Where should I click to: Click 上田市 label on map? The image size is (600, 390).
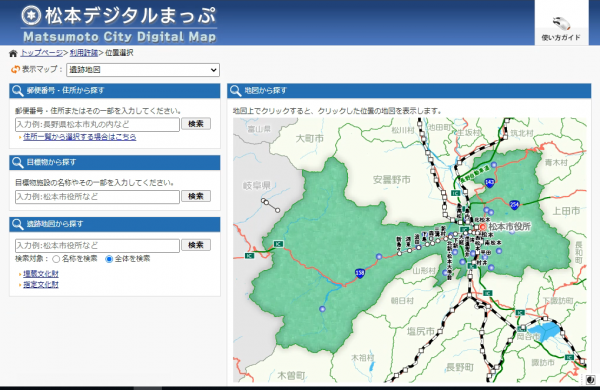click(566, 211)
